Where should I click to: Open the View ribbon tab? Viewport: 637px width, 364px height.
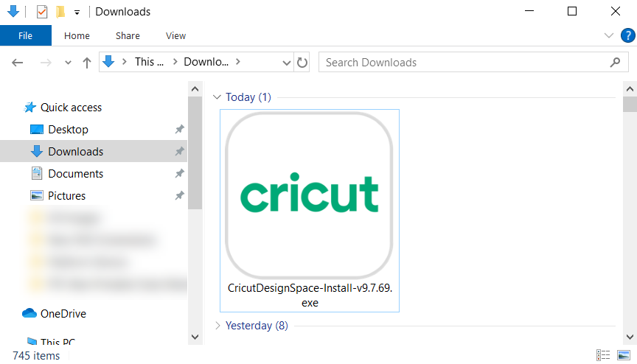pos(175,35)
